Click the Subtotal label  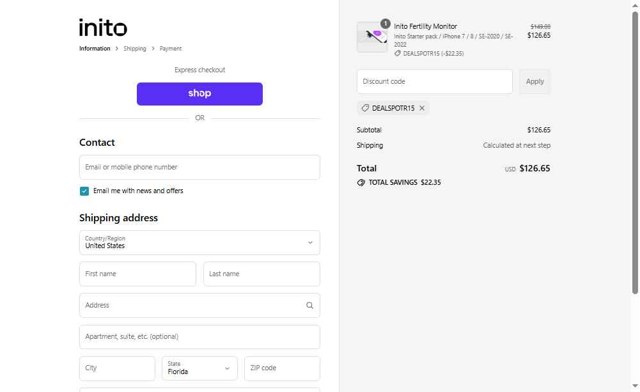coord(369,130)
